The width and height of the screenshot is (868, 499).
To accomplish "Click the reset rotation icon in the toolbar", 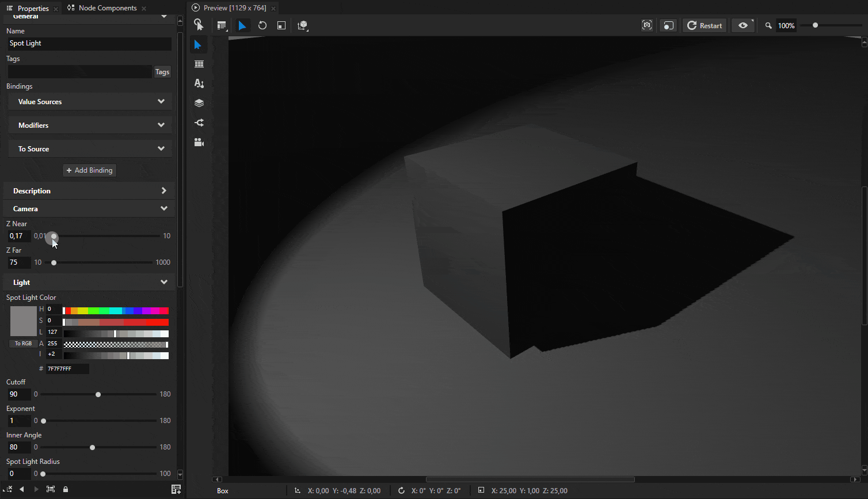I will point(262,25).
